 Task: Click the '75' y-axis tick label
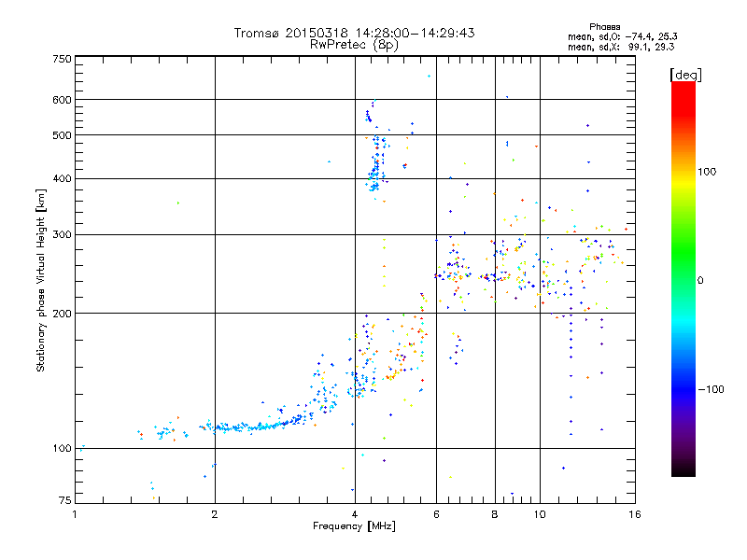(x=65, y=500)
